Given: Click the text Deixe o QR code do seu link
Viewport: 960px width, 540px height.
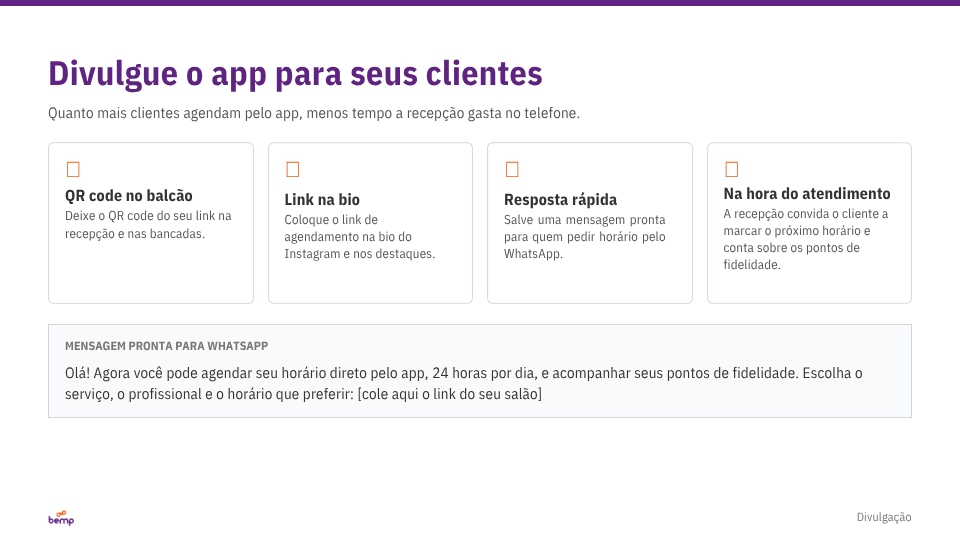Looking at the screenshot, I should click(148, 225).
